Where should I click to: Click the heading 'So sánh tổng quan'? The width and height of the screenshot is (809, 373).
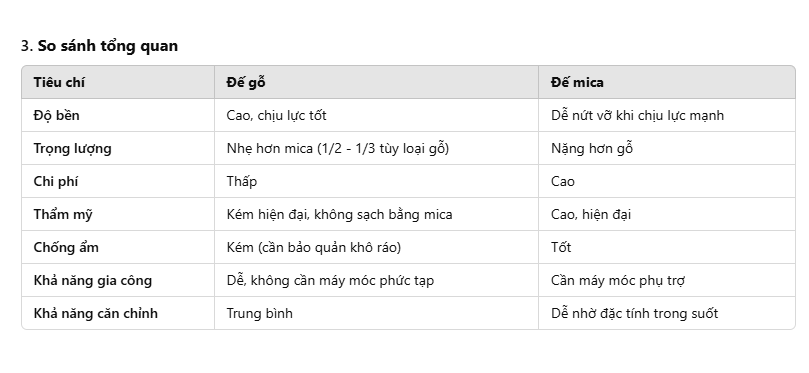click(107, 46)
